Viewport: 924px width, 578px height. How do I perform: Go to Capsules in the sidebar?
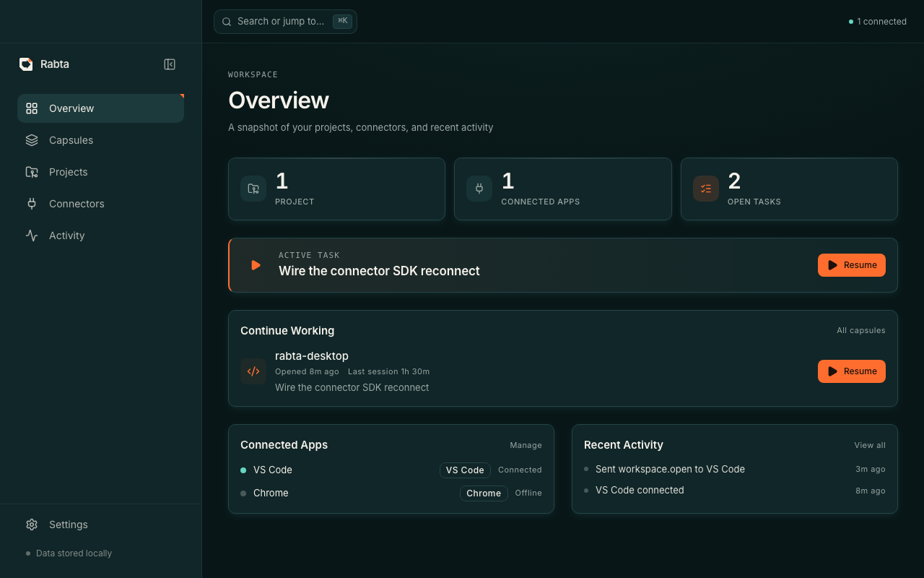(x=100, y=140)
